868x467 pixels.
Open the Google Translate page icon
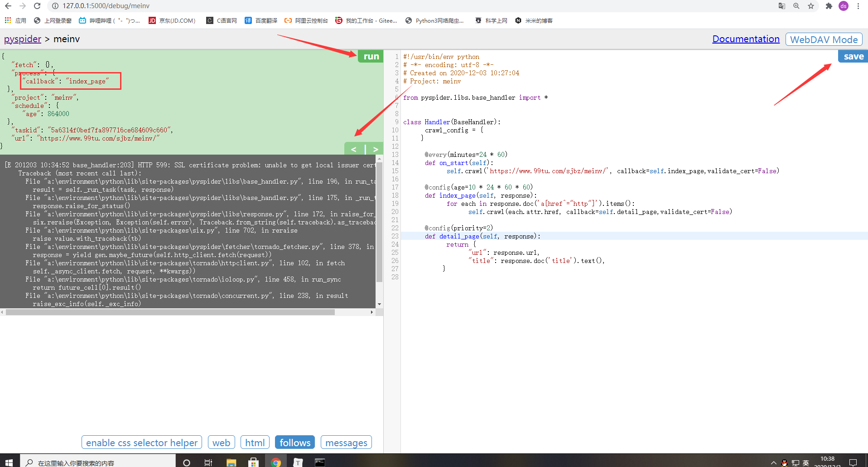781,6
